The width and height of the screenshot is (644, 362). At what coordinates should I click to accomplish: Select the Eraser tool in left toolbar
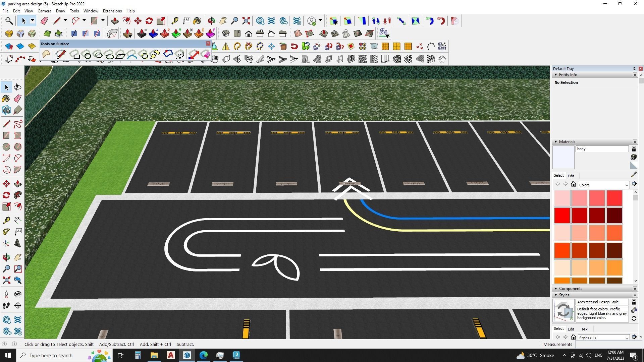coord(18,99)
